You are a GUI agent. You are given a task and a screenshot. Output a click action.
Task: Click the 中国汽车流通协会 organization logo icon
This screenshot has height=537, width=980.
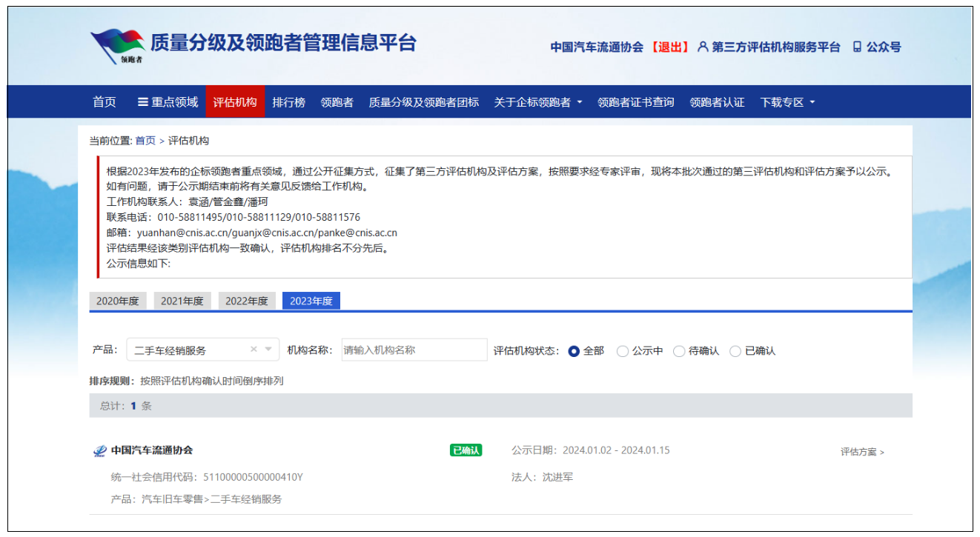click(99, 450)
